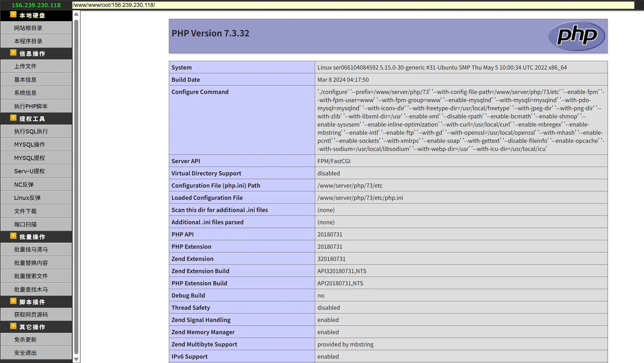This screenshot has height=363, width=644.
Task: Select 批量替换内容 in the sidebar
Action: (36, 263)
